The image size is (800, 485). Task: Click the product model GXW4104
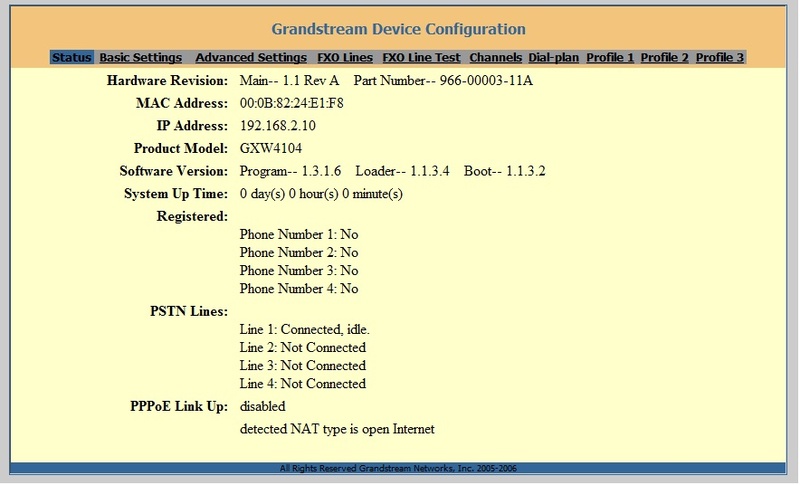coord(270,148)
